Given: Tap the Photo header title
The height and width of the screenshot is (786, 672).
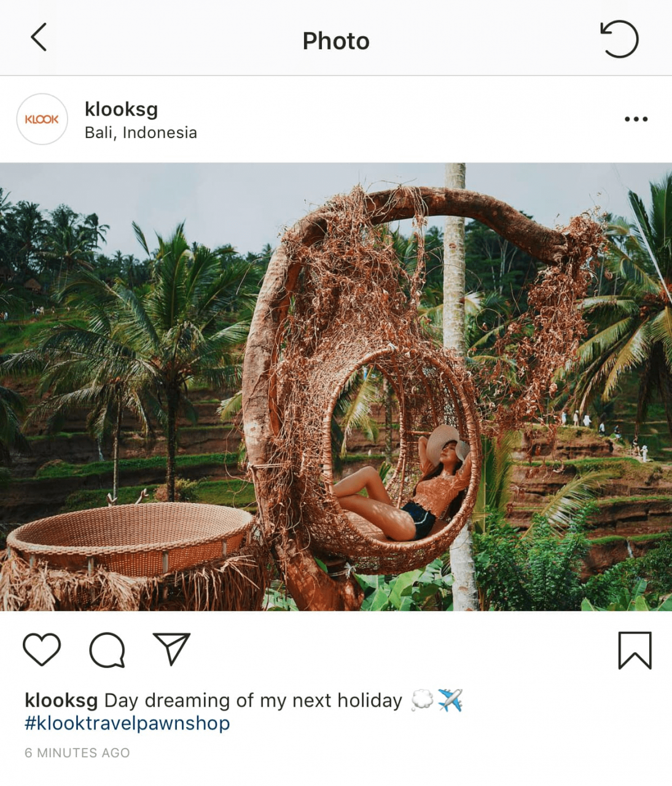Looking at the screenshot, I should coord(336,41).
